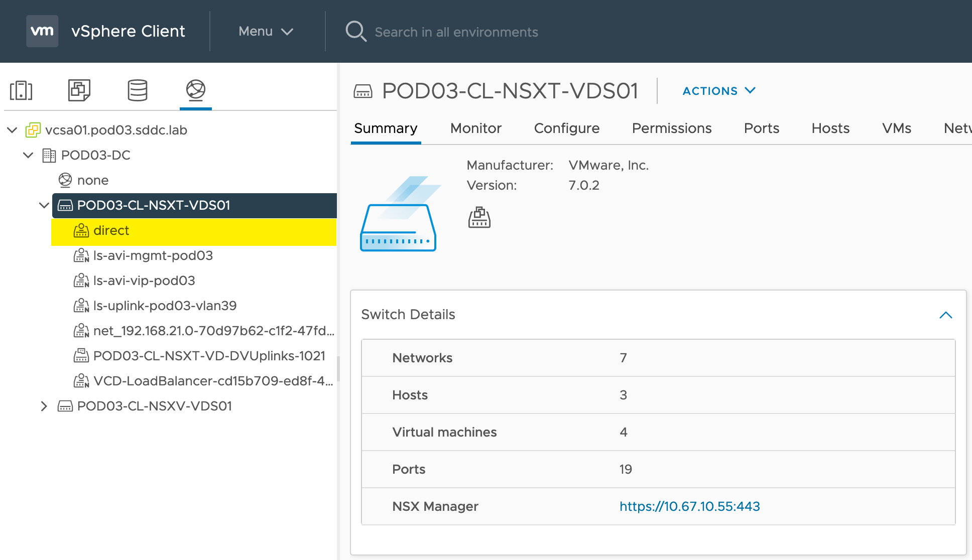972x560 pixels.
Task: Switch to the Ports tab
Action: (761, 128)
